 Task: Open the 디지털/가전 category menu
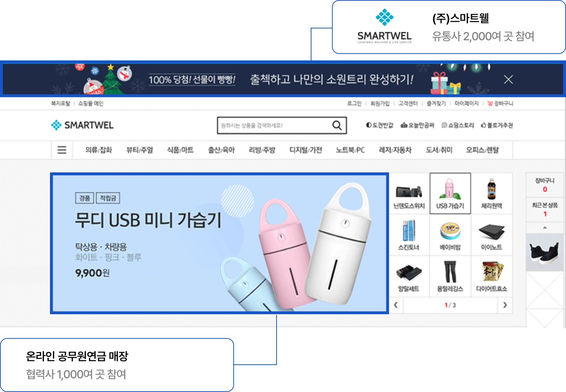click(306, 150)
